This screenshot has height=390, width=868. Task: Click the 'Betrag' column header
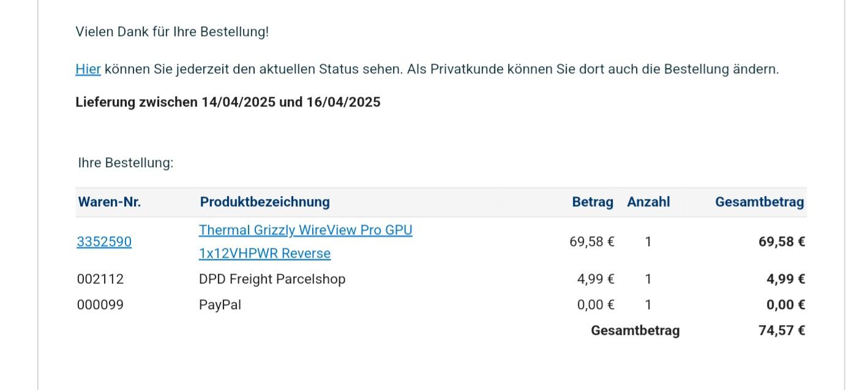point(592,202)
